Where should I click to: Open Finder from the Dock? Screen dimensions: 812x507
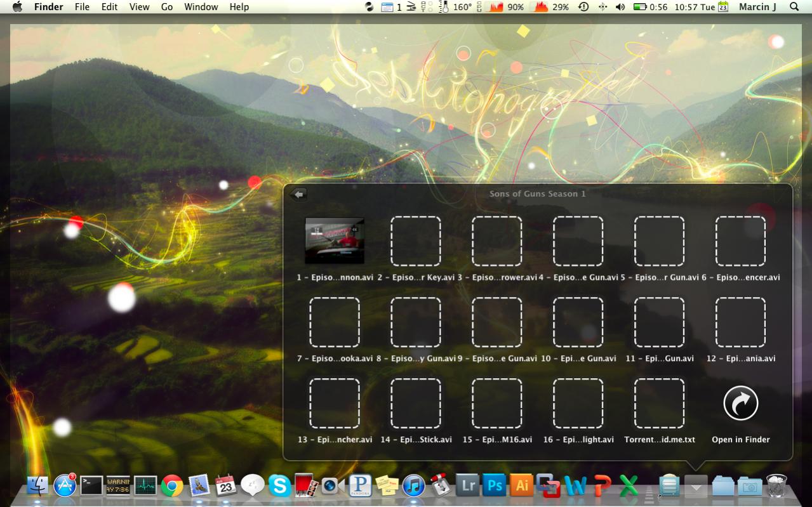37,485
